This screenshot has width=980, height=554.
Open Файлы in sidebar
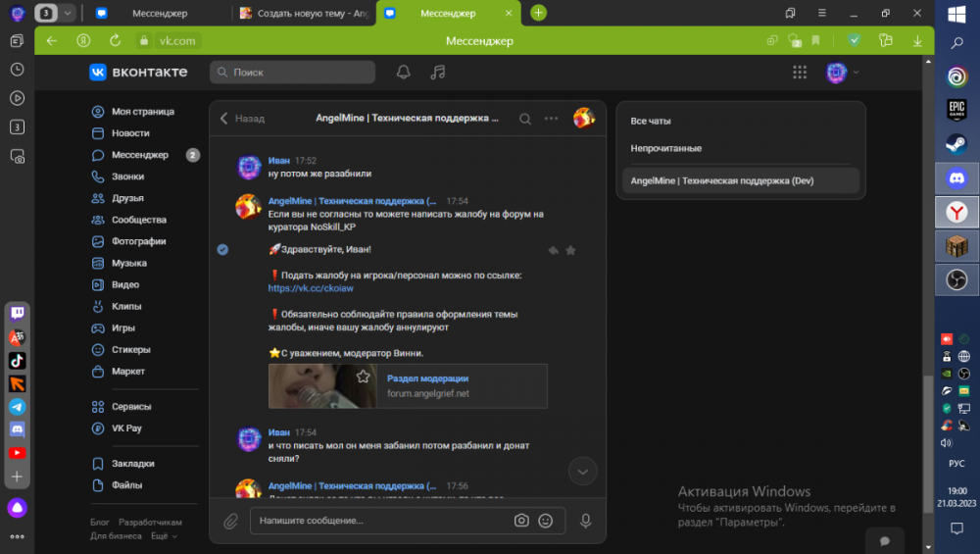click(x=126, y=485)
